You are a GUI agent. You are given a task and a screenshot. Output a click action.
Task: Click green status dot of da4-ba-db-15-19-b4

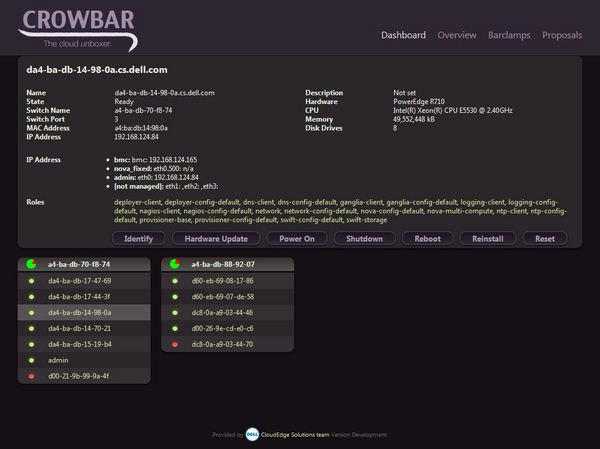(x=31, y=345)
